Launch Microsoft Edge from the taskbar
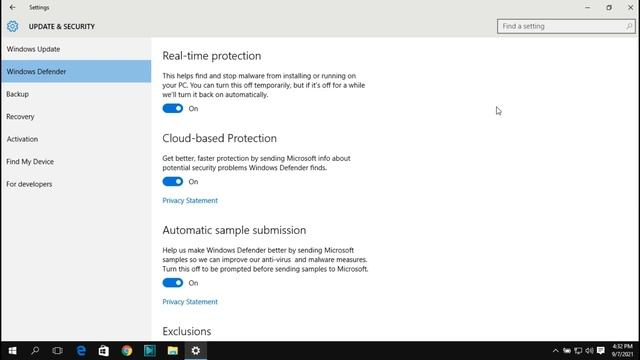 pos(81,351)
